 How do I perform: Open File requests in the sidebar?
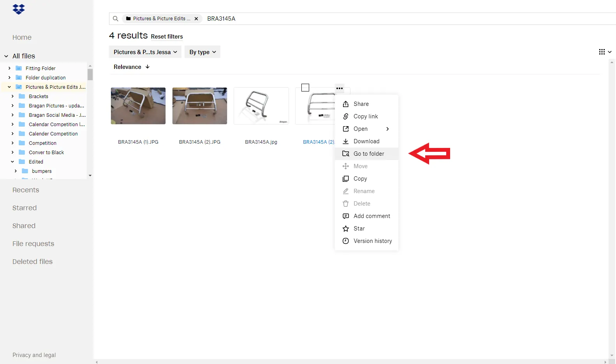(33, 244)
